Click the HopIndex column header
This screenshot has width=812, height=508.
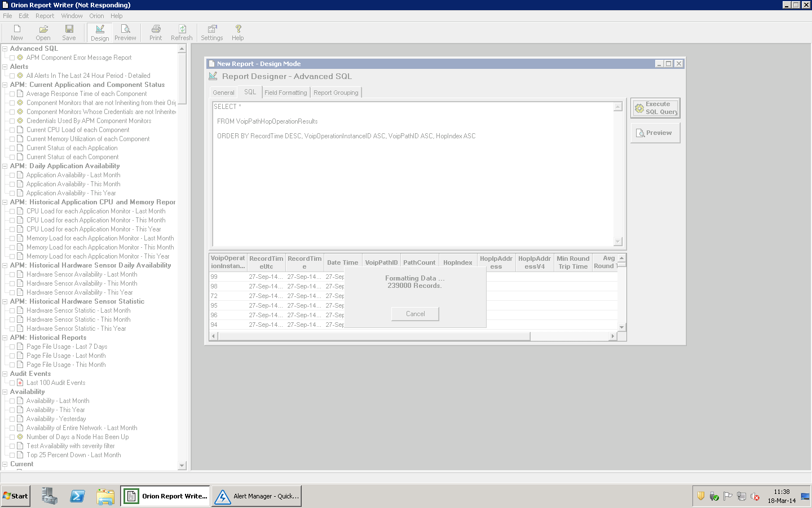[458, 262]
